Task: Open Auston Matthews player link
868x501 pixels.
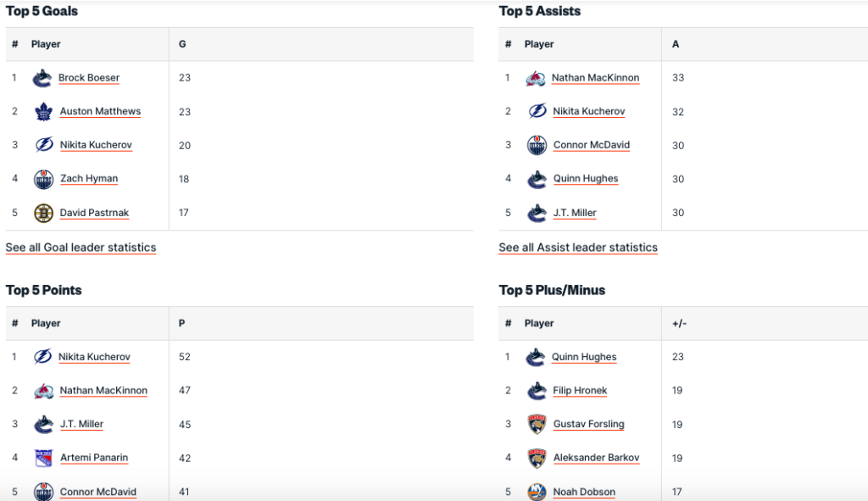Action: [x=100, y=112]
